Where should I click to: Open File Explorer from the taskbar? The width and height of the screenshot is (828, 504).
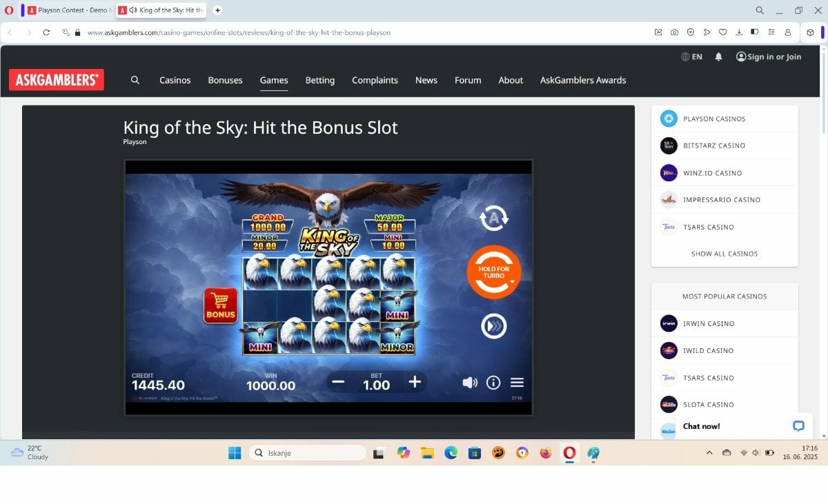427,453
